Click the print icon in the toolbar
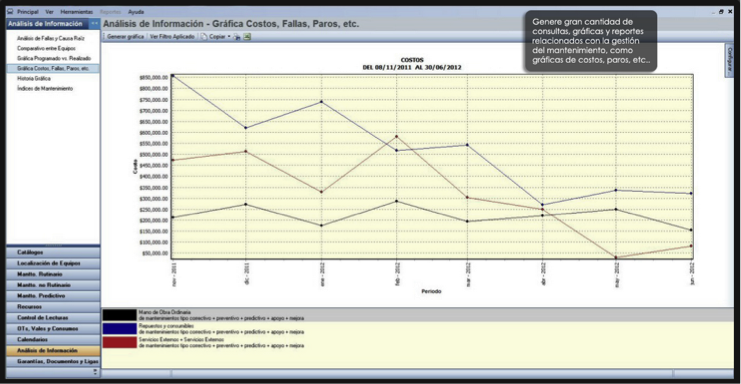This screenshot has height=384, width=741. pos(237,36)
